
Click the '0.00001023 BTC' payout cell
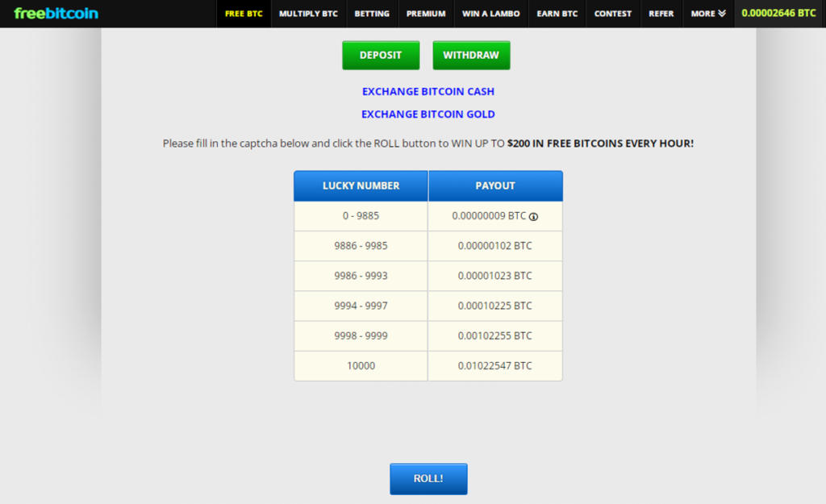(x=495, y=276)
